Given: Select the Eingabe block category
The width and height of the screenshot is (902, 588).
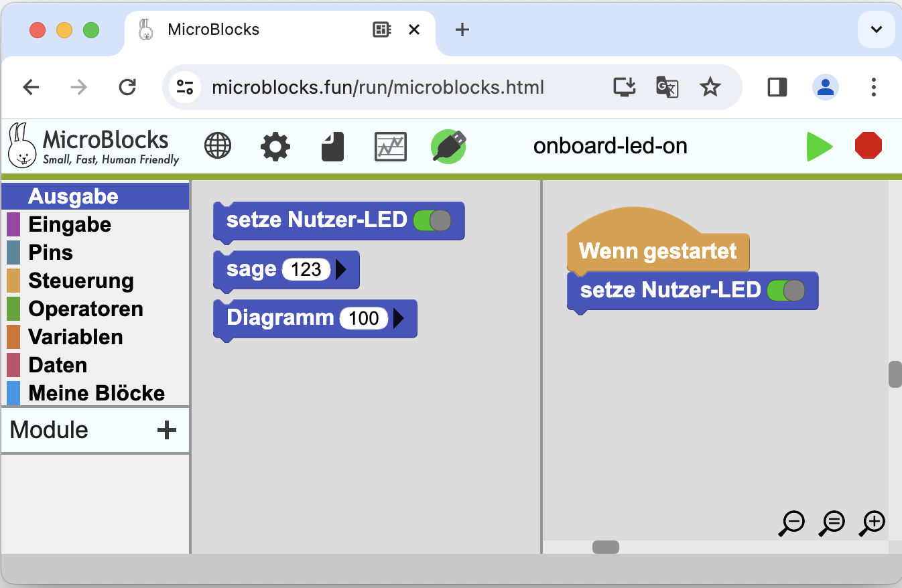Looking at the screenshot, I should click(x=95, y=224).
